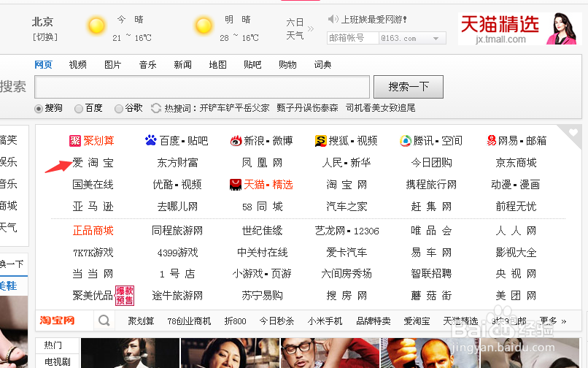
Task: Open the 天猫精选 banner ad
Action: [x=519, y=28]
